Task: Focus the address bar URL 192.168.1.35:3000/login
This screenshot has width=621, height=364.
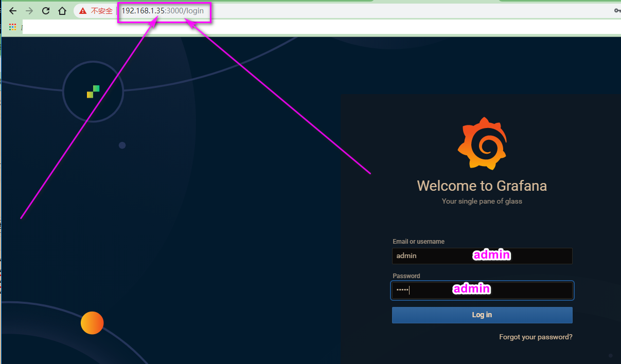Action: [163, 11]
